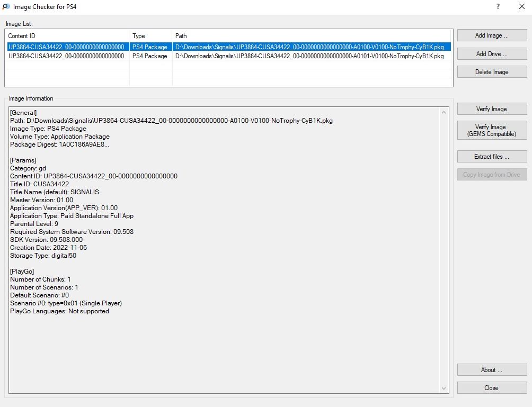Sort list by the Content ID column header
Viewport: 532px width, 407px height.
coord(67,36)
